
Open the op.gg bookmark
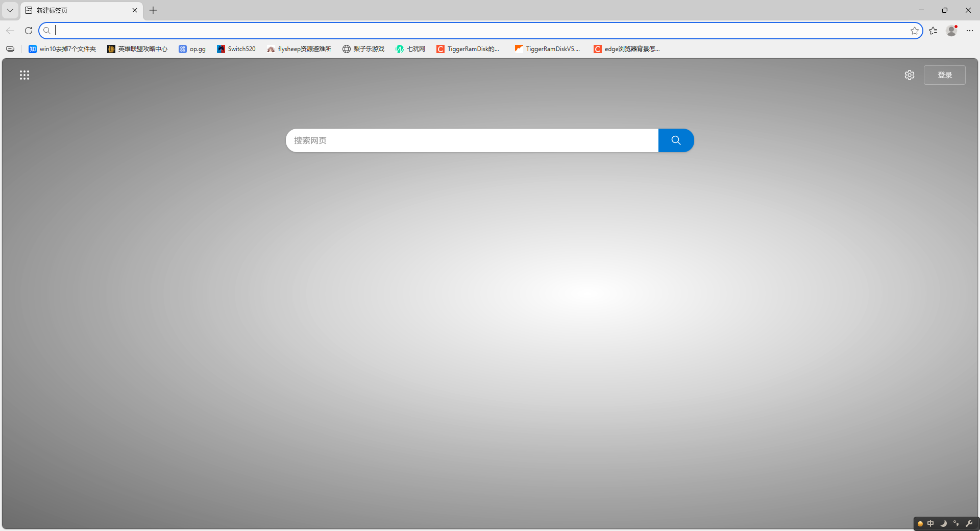[x=192, y=49]
